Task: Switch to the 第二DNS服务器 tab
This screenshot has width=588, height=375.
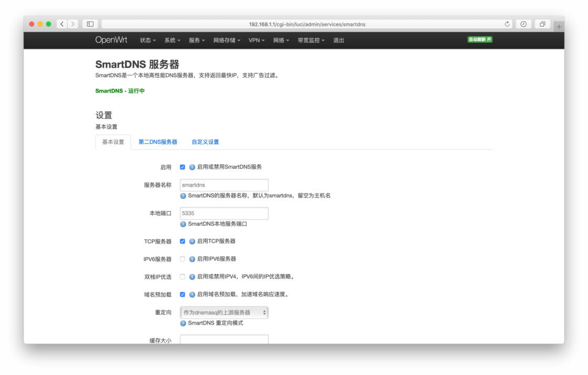Action: coord(157,142)
